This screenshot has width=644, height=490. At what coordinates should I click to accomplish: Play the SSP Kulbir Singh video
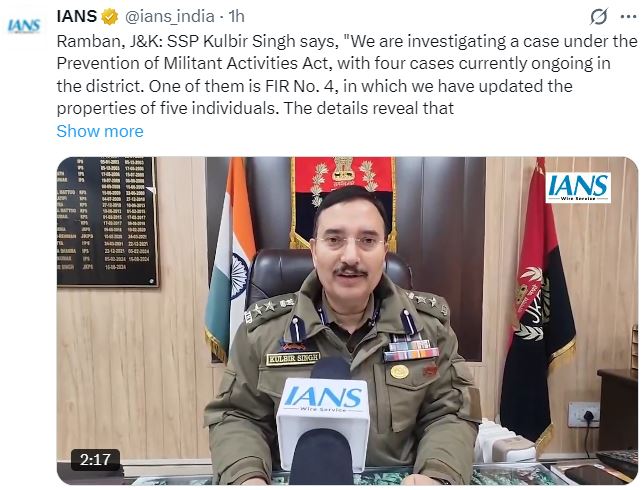(x=347, y=321)
